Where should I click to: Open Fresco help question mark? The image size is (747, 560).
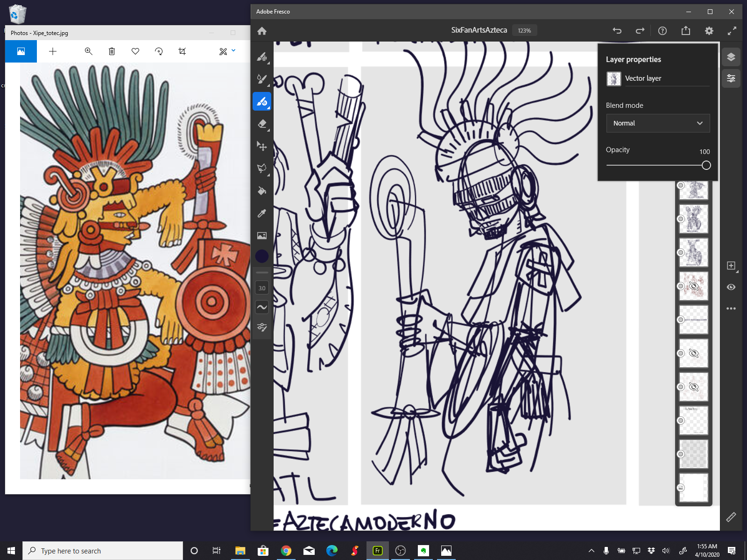[662, 31]
